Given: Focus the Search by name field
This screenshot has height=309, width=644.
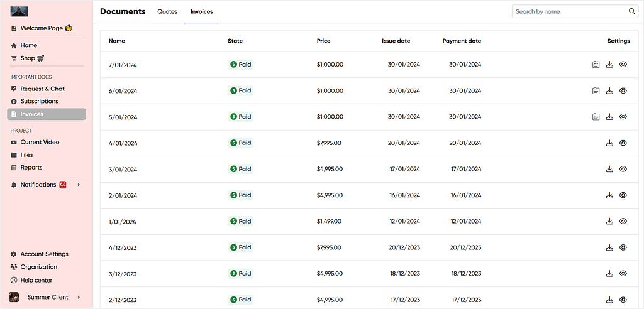Looking at the screenshot, I should point(575,11).
